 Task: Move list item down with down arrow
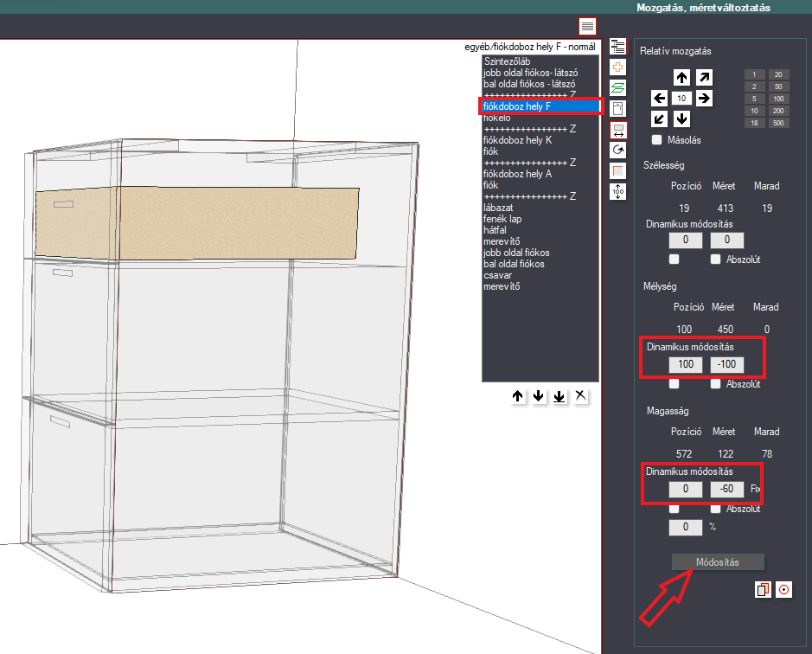[539, 396]
